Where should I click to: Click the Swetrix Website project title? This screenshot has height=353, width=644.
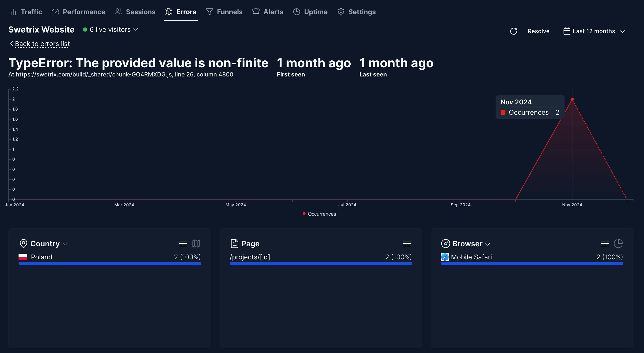coord(41,30)
